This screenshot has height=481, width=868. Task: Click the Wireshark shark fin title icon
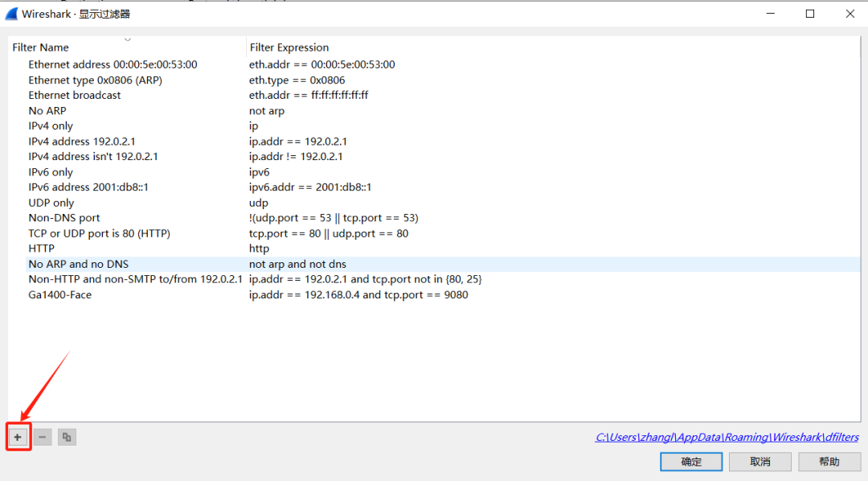point(11,14)
